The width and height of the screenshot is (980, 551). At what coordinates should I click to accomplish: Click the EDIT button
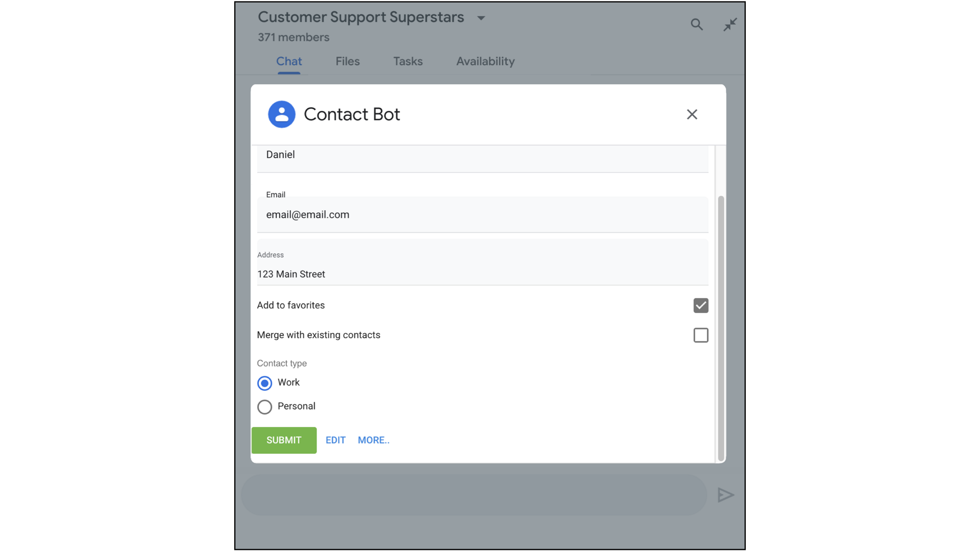[335, 440]
